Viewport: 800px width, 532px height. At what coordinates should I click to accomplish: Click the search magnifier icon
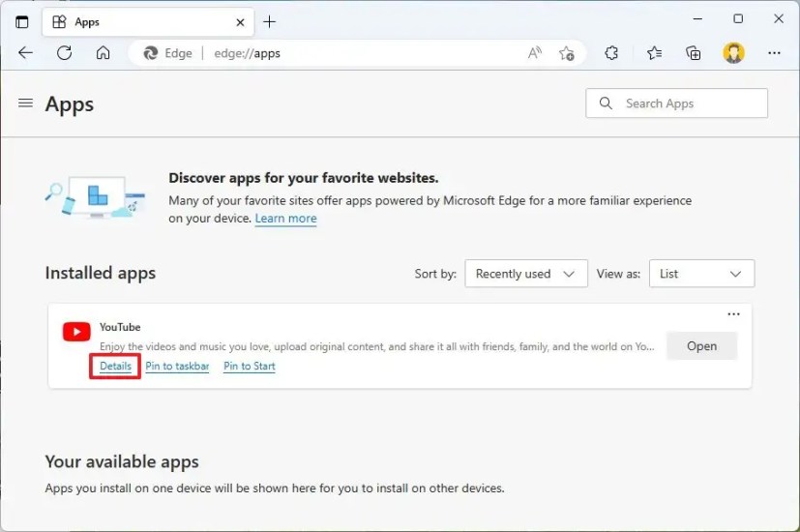[x=606, y=103]
